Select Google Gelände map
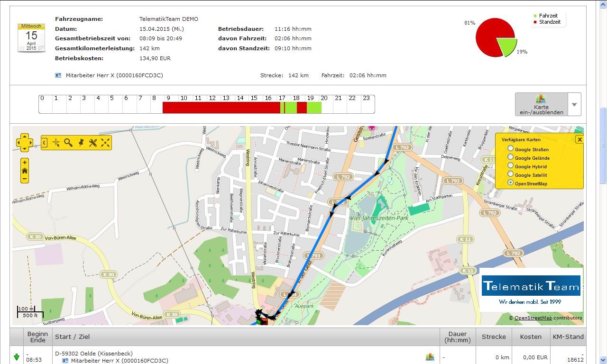Screen dimensions: 607x364 coord(510,157)
